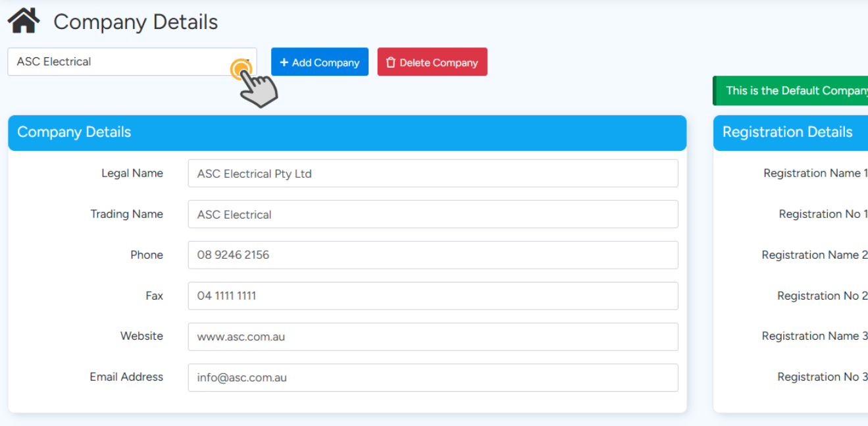Click into the Trading Name text box
The image size is (868, 426).
432,215
